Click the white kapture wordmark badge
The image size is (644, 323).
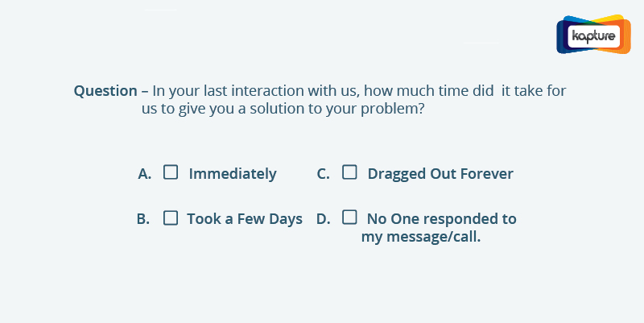coord(593,36)
